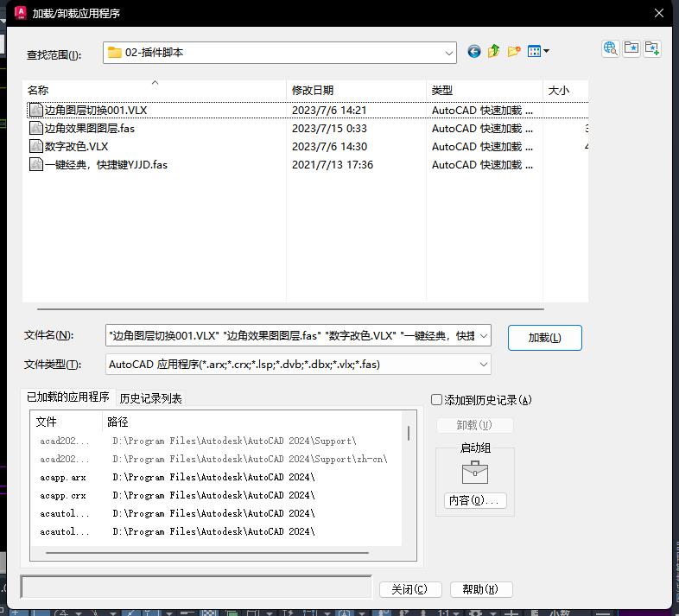The width and height of the screenshot is (679, 616).
Task: Select file name 一键经典，快捷键YJJD.fas
Action: click(x=106, y=165)
